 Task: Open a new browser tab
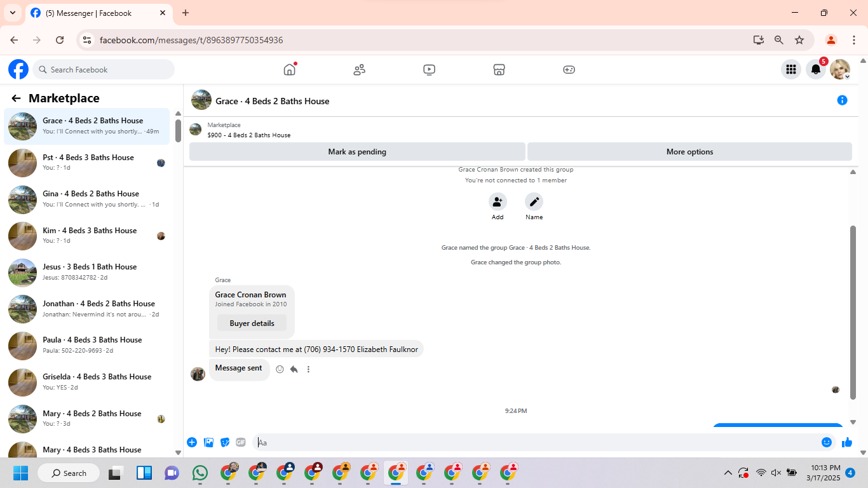(x=186, y=13)
